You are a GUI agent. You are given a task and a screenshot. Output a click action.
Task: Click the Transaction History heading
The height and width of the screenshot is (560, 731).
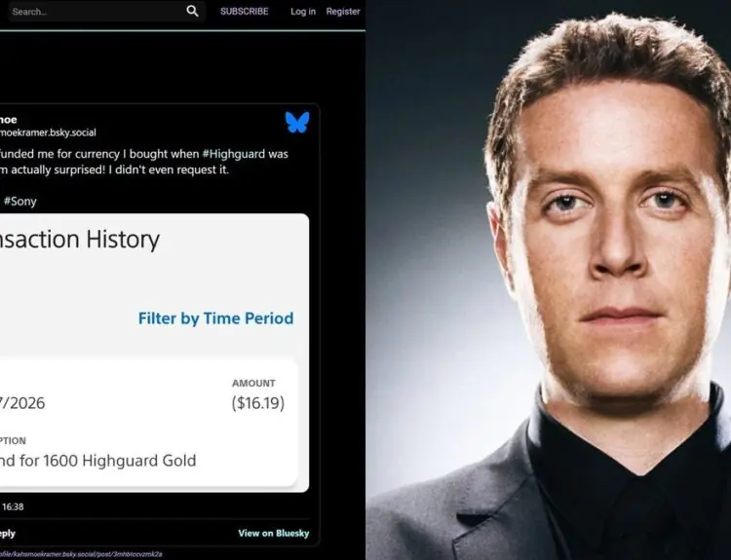point(80,239)
